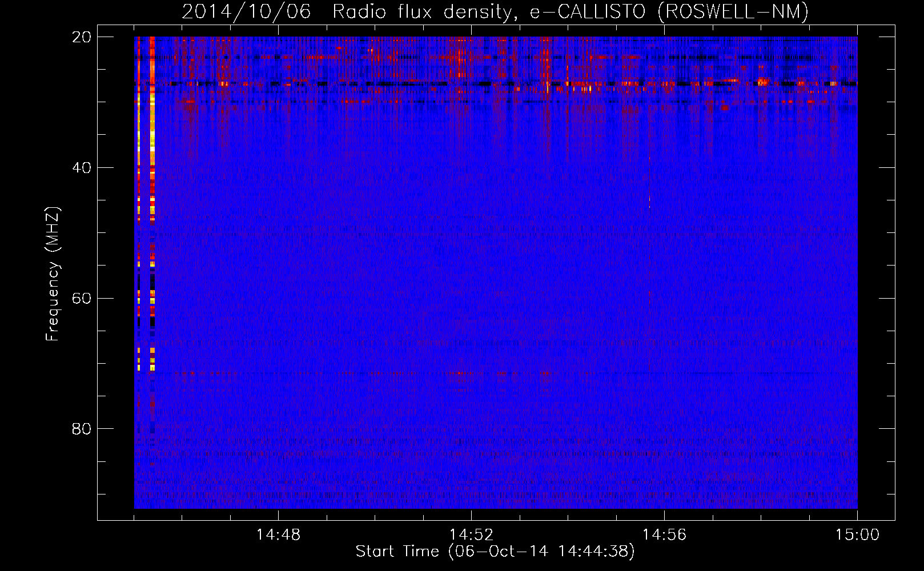Click the bright yellow vertical burst in spectrogram
This screenshot has height=571, width=924.
tap(152, 204)
